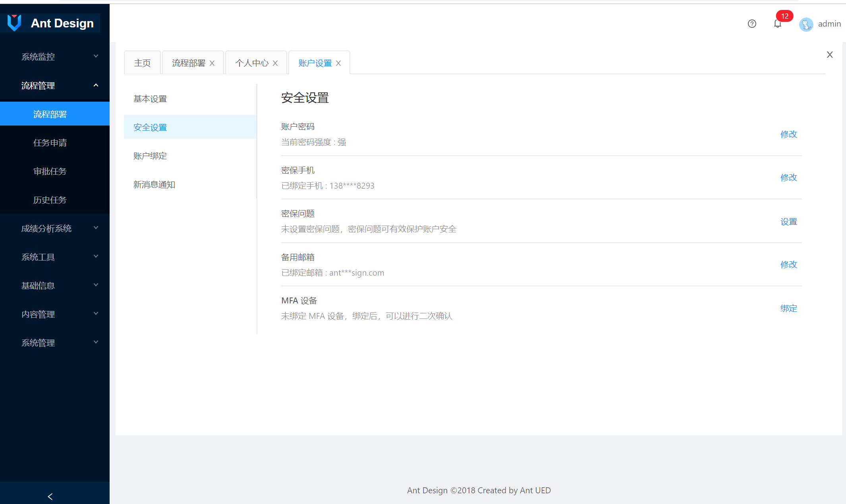The image size is (846, 504).
Task: Close the 个人中心 tab using X icon
Action: (x=275, y=63)
